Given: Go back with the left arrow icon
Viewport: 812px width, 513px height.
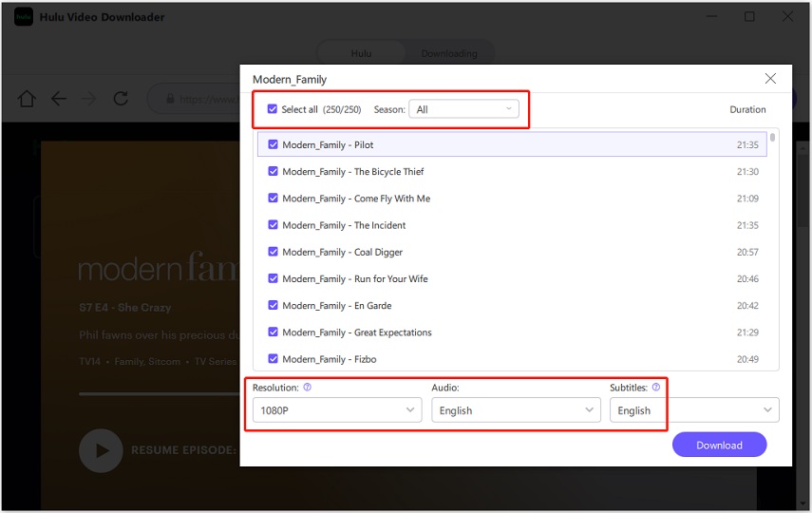Looking at the screenshot, I should [59, 99].
